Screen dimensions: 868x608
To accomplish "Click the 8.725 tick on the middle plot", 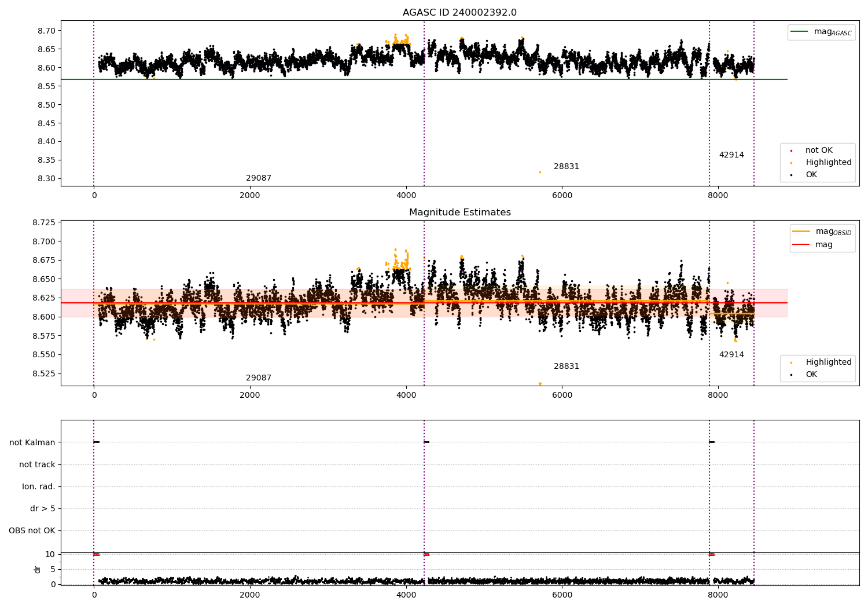I will (44, 223).
